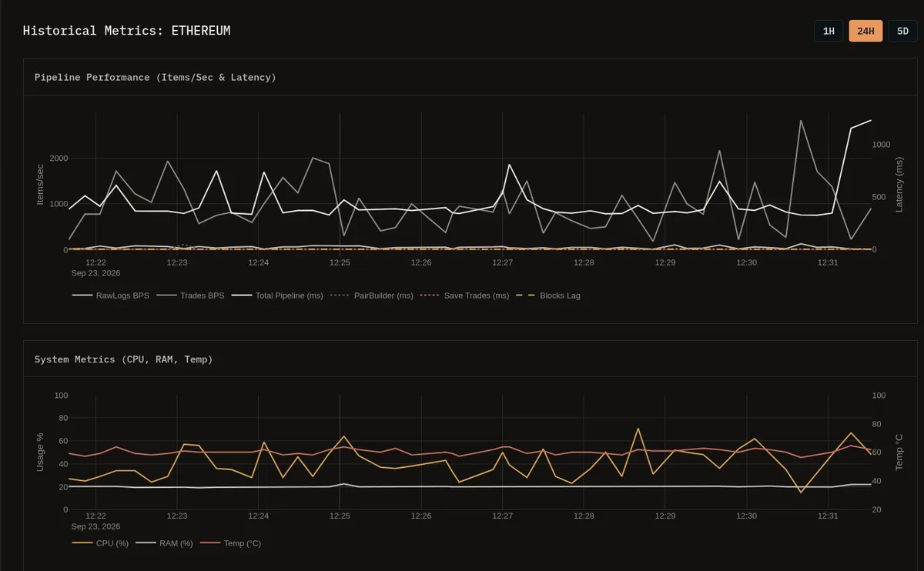Select the 24H time range
Viewport: 924px width, 571px height.
(865, 31)
